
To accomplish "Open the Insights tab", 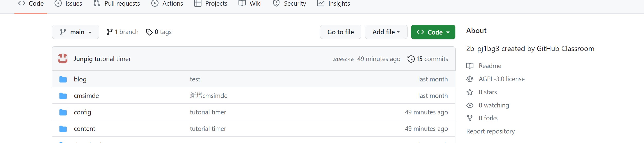I will click(333, 4).
